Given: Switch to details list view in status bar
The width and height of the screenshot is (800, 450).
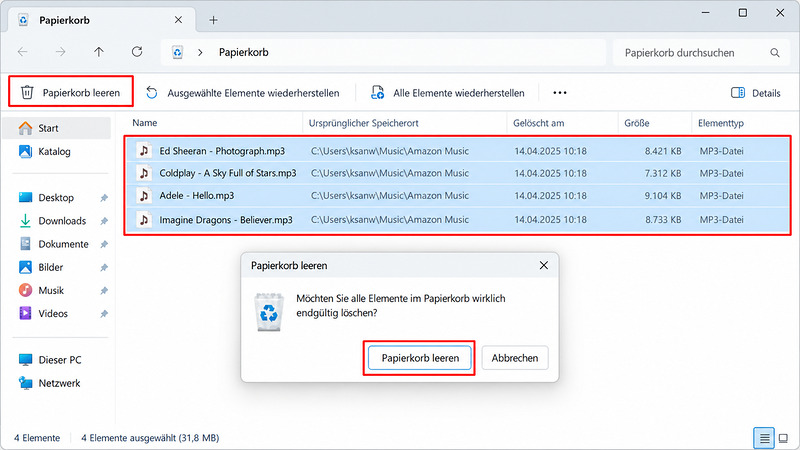Looking at the screenshot, I should pyautogui.click(x=764, y=438).
